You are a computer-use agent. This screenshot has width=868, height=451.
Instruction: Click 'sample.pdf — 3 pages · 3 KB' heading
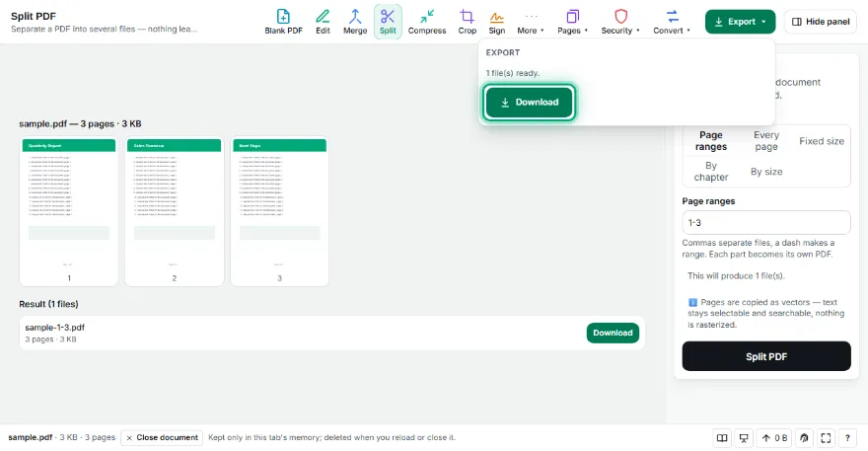point(80,123)
